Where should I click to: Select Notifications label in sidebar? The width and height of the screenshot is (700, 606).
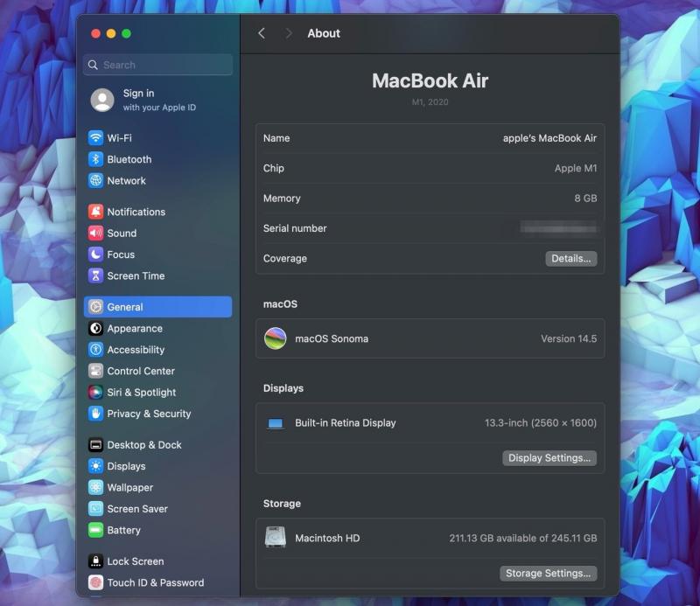136,212
